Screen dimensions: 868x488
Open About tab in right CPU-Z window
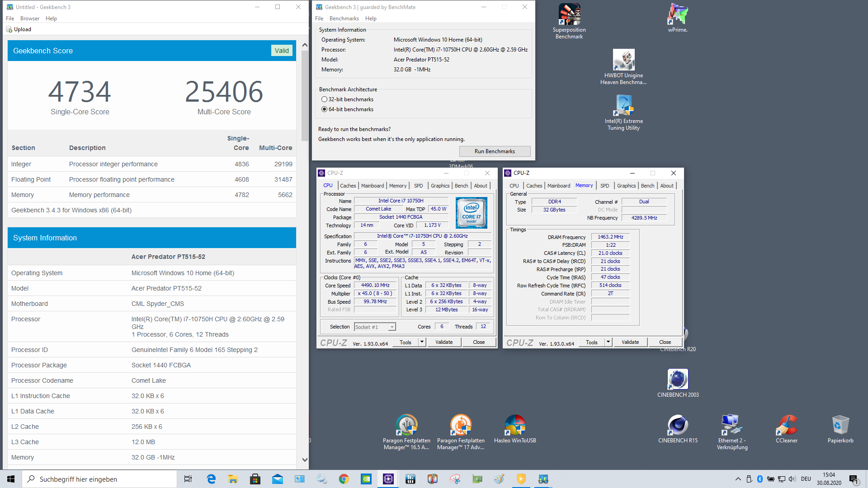667,186
